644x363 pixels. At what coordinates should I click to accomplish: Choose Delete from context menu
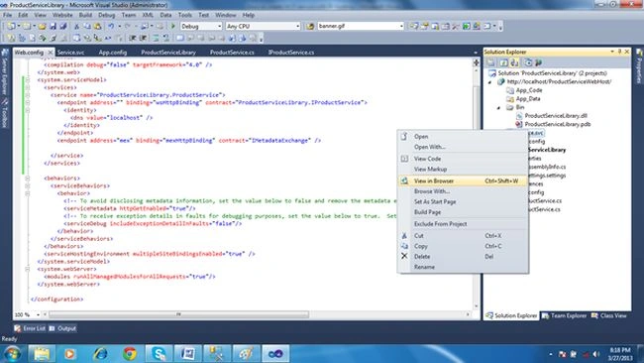(463, 257)
